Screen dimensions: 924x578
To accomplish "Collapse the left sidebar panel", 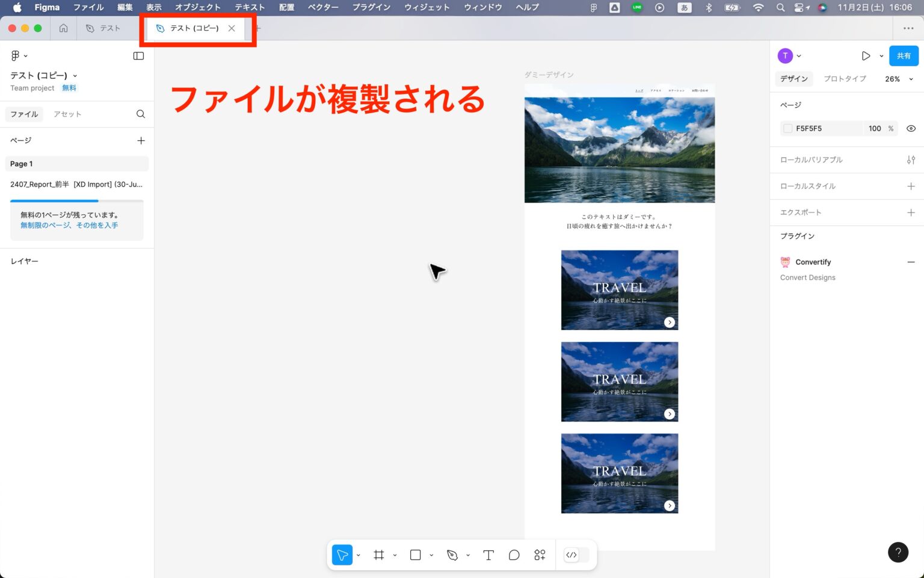I will (x=138, y=56).
